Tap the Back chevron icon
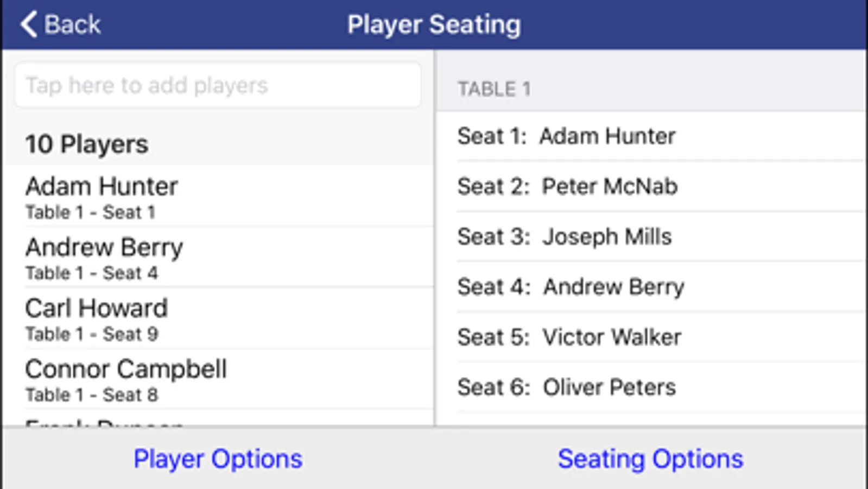Viewport: 868px width, 489px height. tap(29, 24)
